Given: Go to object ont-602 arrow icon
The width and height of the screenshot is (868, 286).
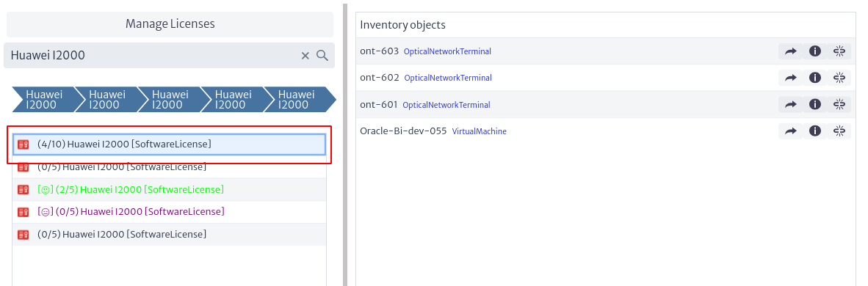Looking at the screenshot, I should [x=790, y=78].
